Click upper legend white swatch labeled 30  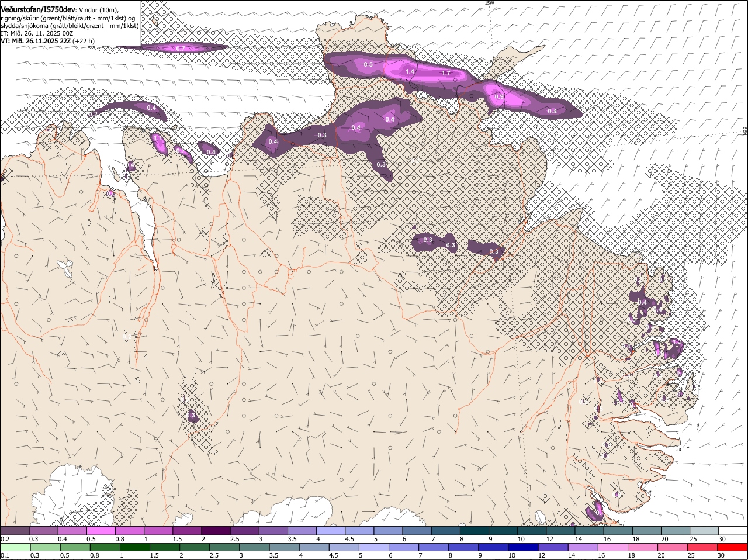(733, 530)
